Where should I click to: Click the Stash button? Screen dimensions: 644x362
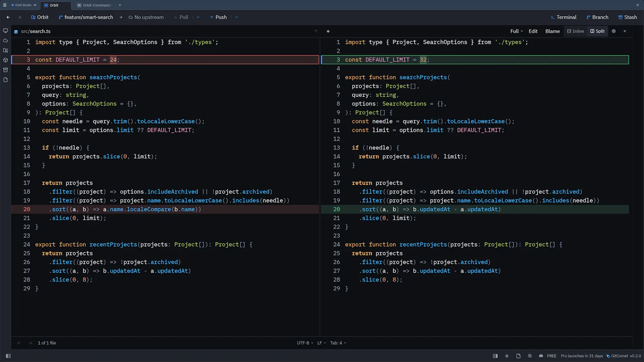click(627, 17)
